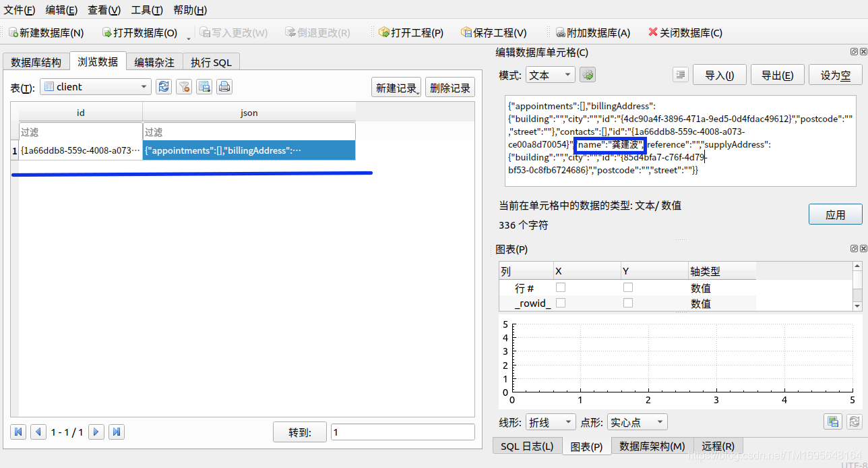Tick the Y checkbox for row 行 #
868x468 pixels.
(628, 287)
